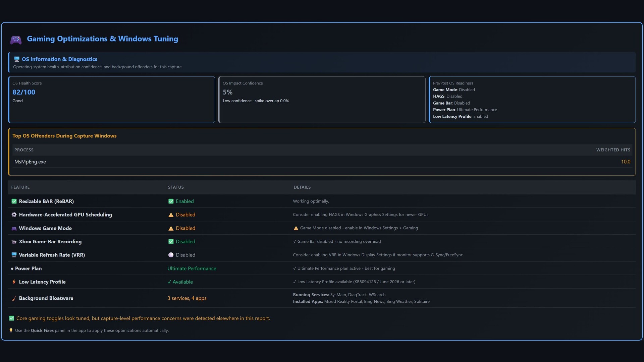Click the WEIGHTED HITS column header
Screen dimensions: 644x362
point(613,150)
